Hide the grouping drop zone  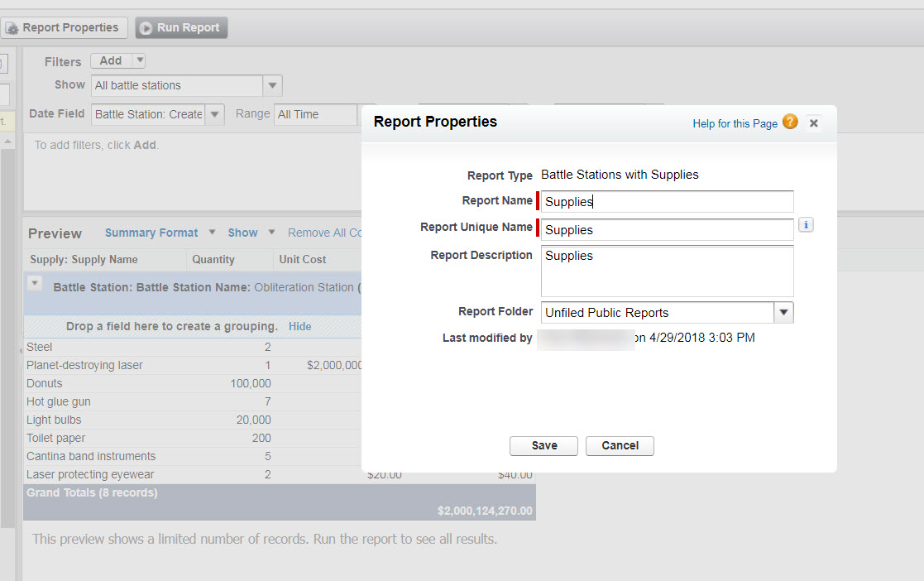pyautogui.click(x=299, y=326)
